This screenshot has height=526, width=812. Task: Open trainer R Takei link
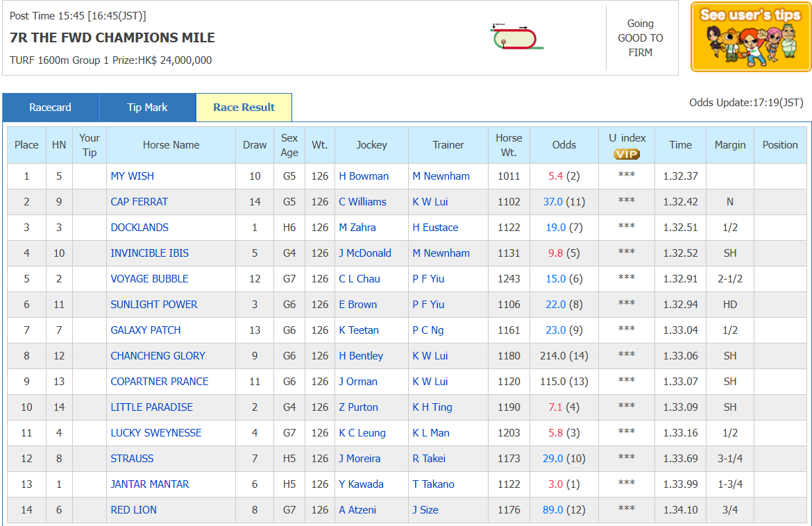point(429,459)
